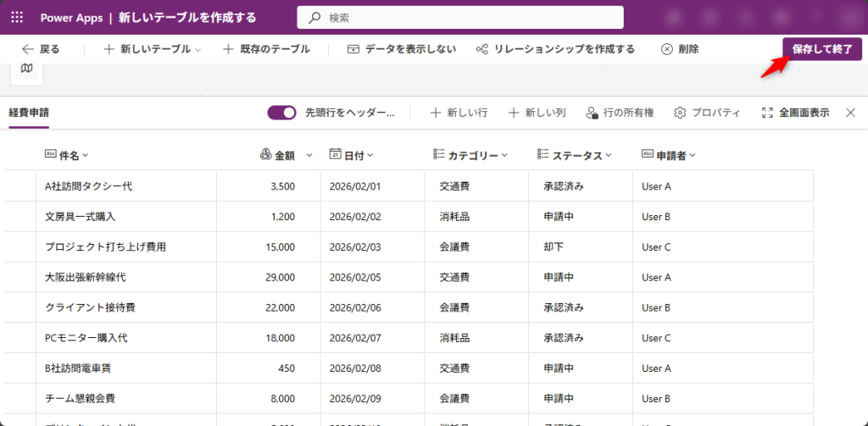Image resolution: width=868 pixels, height=426 pixels.
Task: Click date cell 2026/02/01
Action: point(373,186)
